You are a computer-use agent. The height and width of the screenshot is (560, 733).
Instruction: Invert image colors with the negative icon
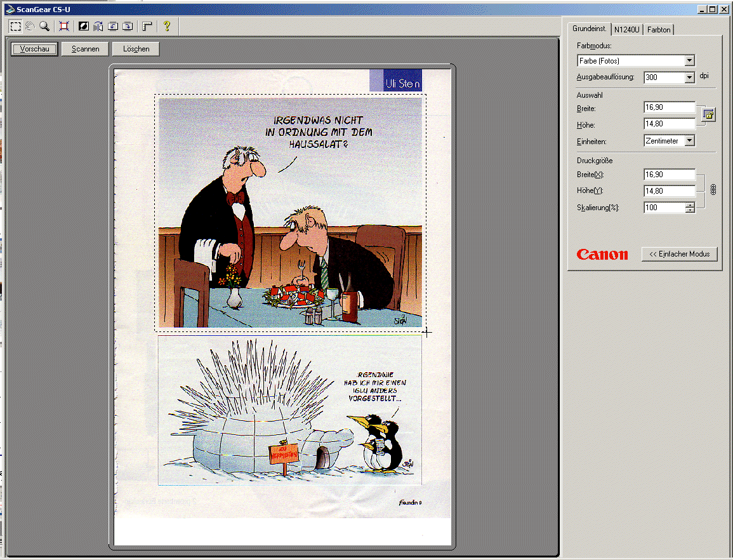coord(84,26)
